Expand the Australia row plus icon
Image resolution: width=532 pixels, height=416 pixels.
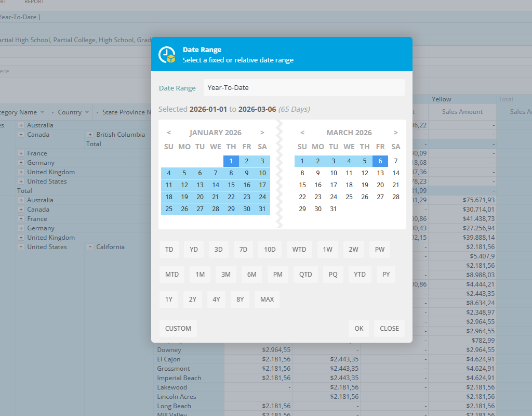(x=21, y=125)
